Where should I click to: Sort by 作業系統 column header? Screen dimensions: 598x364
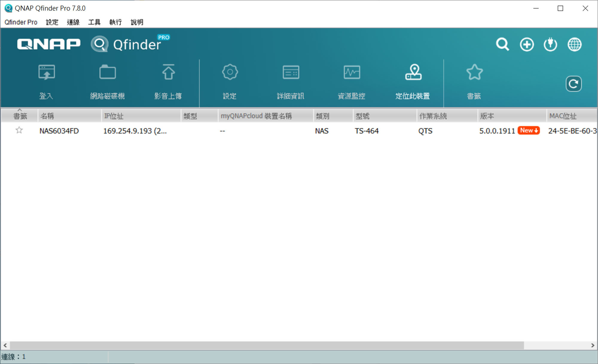pyautogui.click(x=447, y=116)
